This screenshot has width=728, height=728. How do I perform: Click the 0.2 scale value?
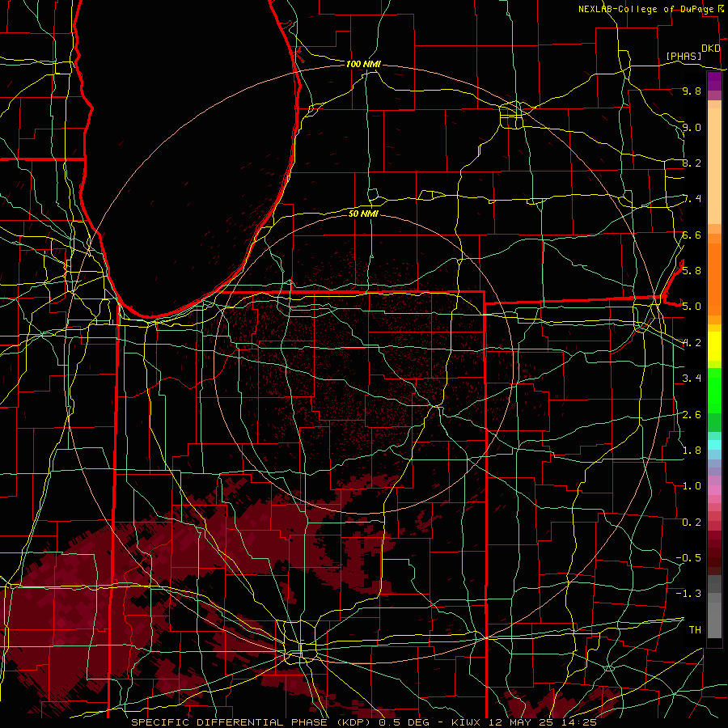click(692, 523)
